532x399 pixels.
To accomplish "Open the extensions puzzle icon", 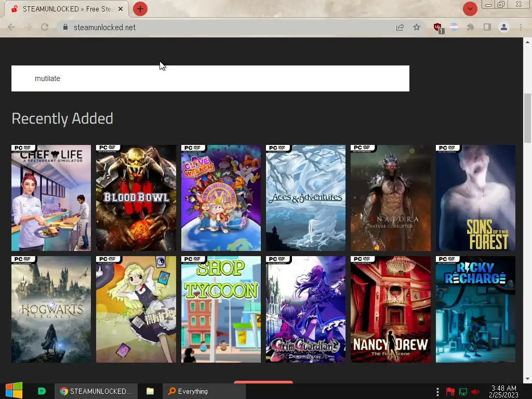I will (470, 27).
